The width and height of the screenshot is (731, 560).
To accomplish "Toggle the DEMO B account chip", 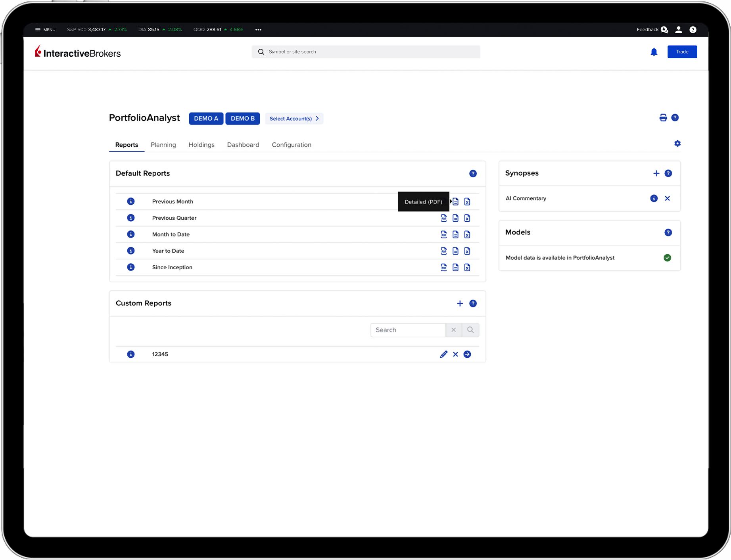I will [x=242, y=119].
